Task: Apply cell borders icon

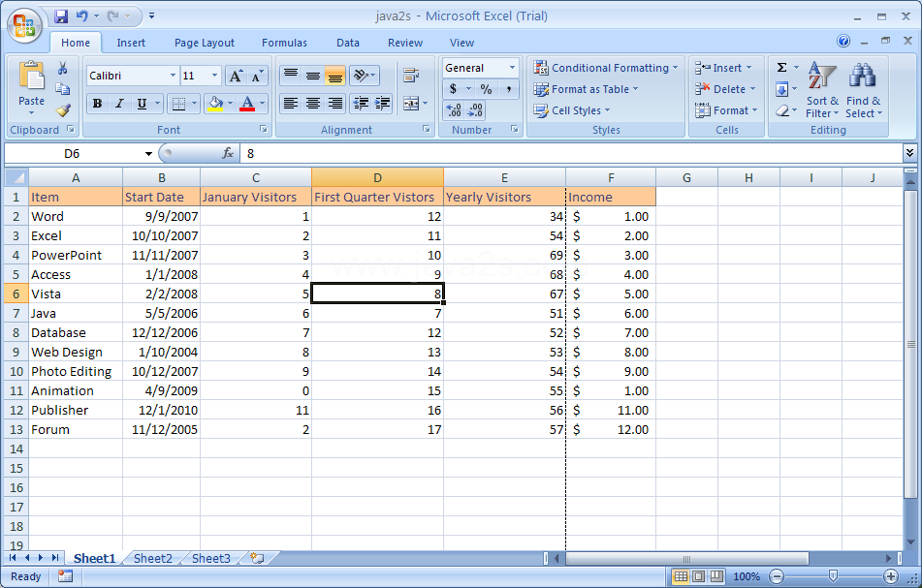Action: (x=178, y=104)
